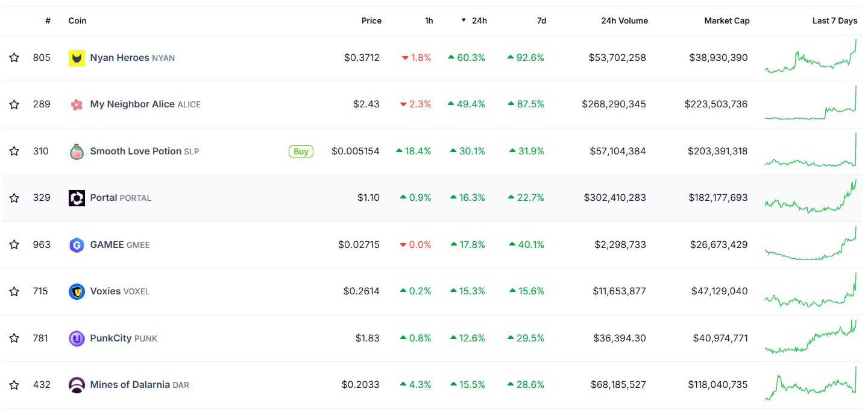Open the PunkCity coin name link
This screenshot has width=868, height=409.
click(x=111, y=338)
